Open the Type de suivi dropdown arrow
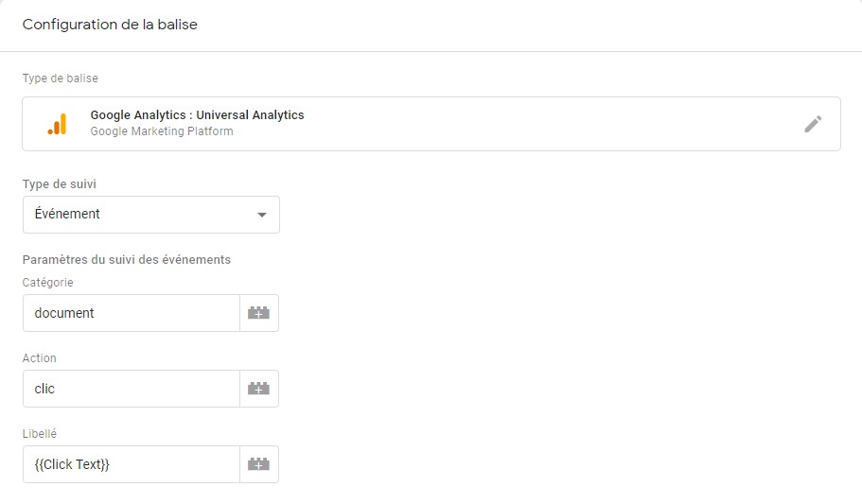 tap(262, 215)
